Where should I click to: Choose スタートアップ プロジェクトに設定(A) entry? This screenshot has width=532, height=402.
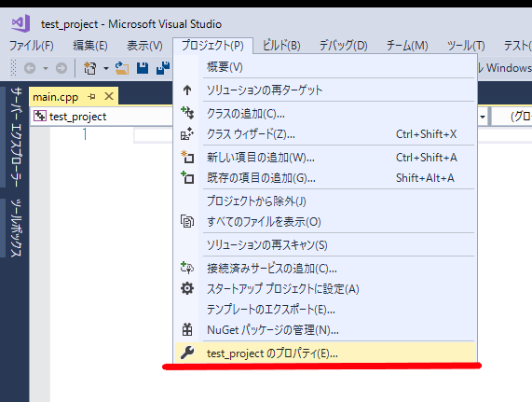click(x=325, y=289)
